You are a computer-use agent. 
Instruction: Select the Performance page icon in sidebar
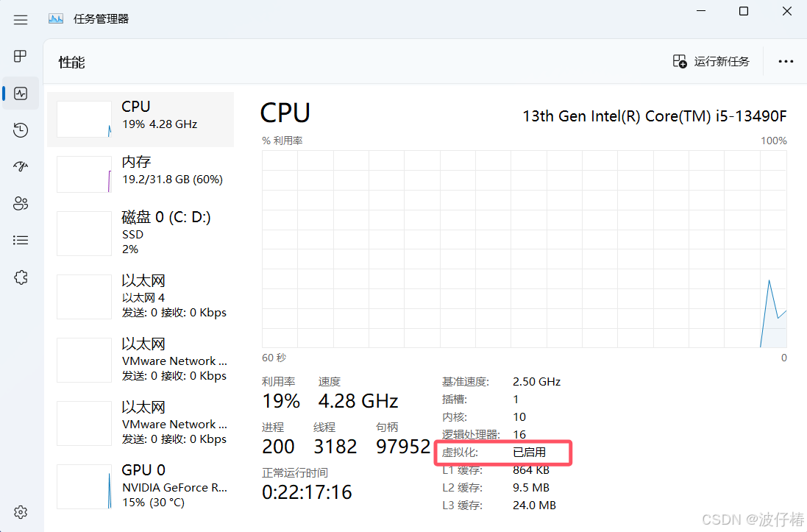[x=21, y=93]
